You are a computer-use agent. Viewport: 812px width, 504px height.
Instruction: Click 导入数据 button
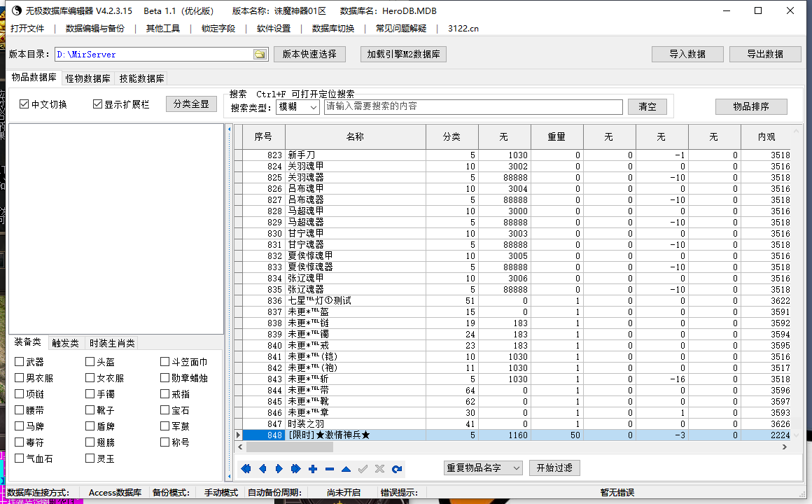[x=687, y=54]
